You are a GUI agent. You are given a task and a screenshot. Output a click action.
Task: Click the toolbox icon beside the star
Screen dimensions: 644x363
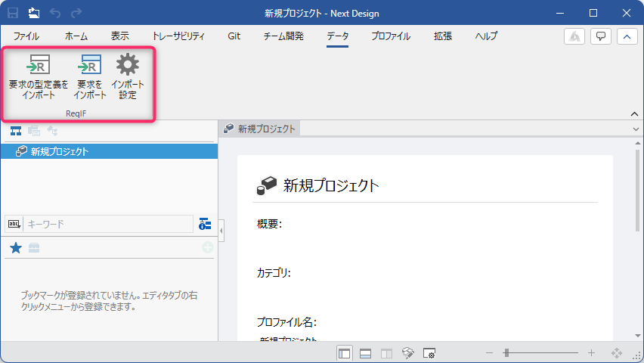click(x=34, y=248)
